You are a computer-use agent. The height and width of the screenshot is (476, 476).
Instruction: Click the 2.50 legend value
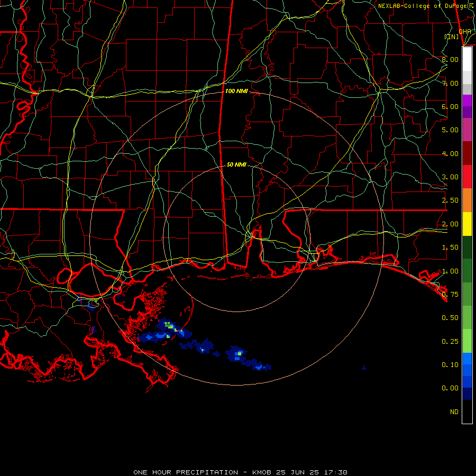click(450, 200)
